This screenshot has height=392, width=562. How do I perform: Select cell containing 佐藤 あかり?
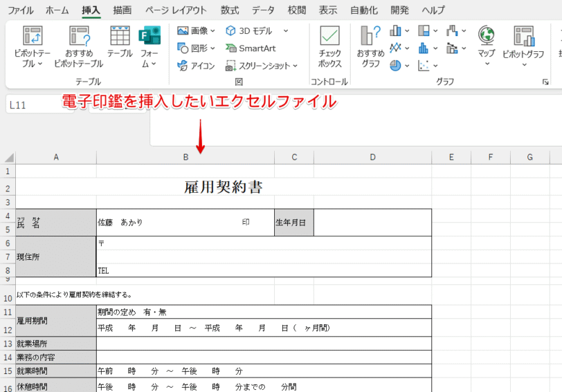pos(185,223)
